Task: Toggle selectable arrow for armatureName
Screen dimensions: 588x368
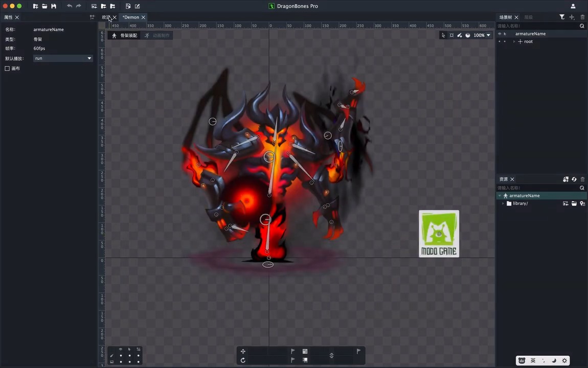Action: coord(505,34)
